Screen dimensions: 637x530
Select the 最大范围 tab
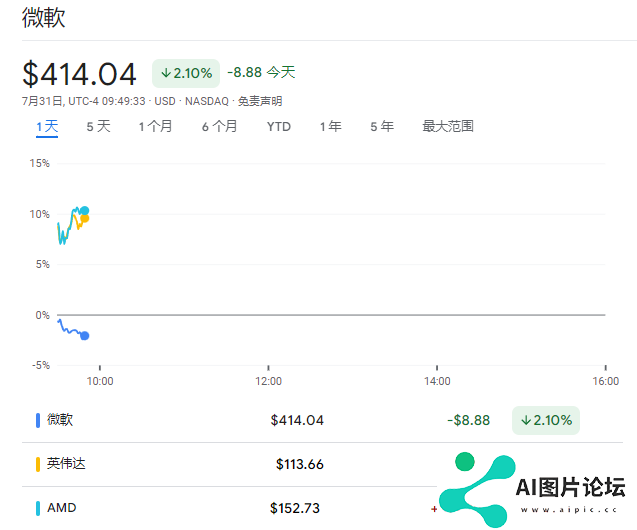coord(447,127)
